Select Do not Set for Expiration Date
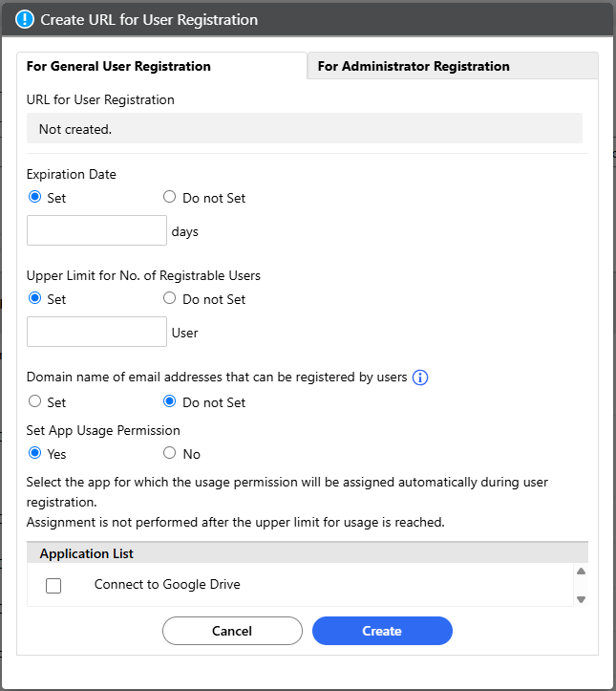This screenshot has height=691, width=616. 170,198
